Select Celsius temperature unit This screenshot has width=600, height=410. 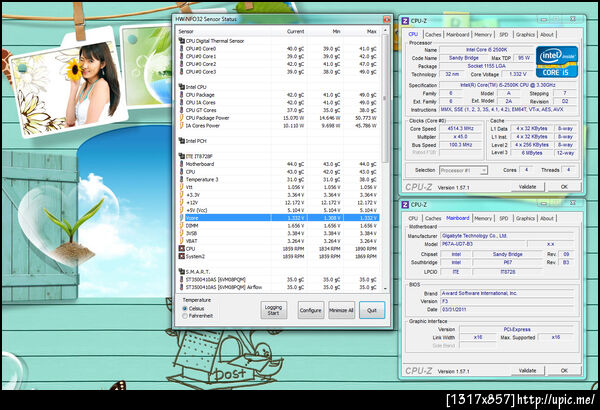point(185,308)
